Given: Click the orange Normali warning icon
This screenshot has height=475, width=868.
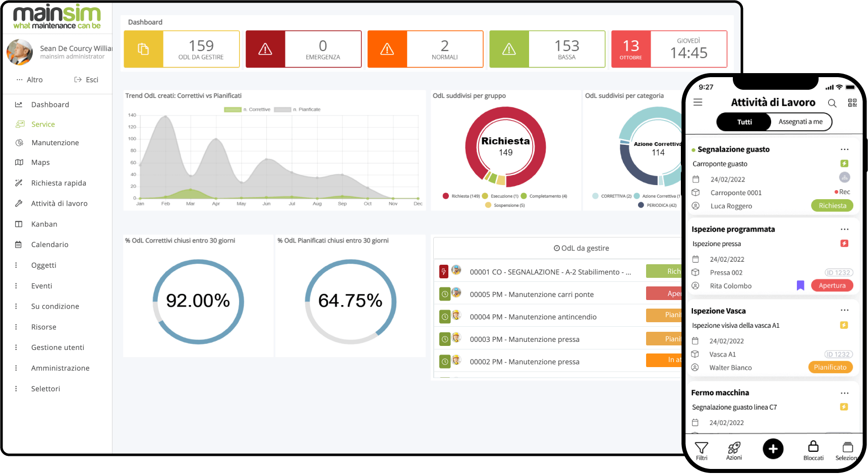Looking at the screenshot, I should point(387,49).
